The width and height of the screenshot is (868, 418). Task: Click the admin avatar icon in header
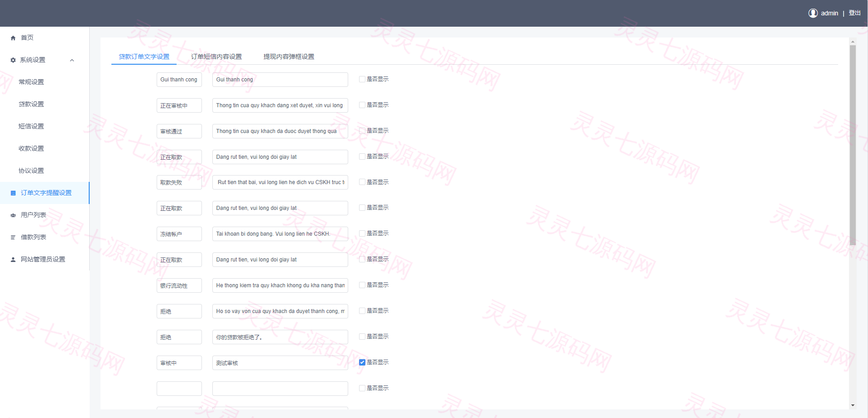[813, 13]
